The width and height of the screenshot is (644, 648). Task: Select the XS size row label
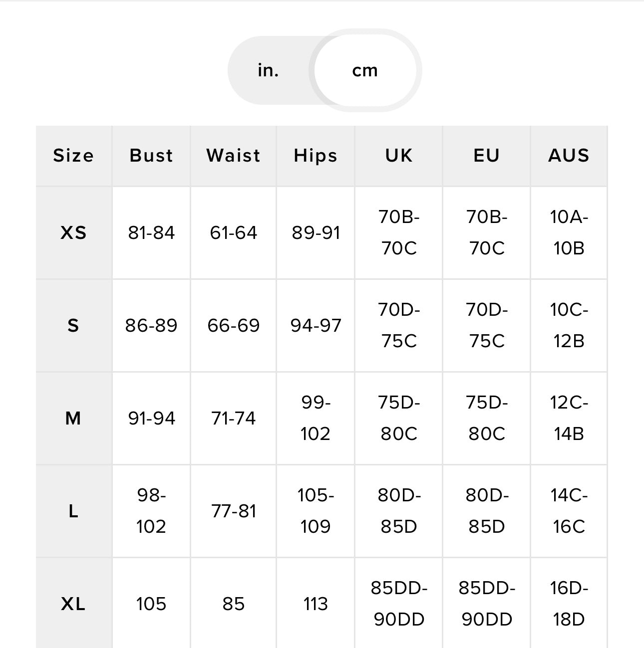[x=73, y=233]
